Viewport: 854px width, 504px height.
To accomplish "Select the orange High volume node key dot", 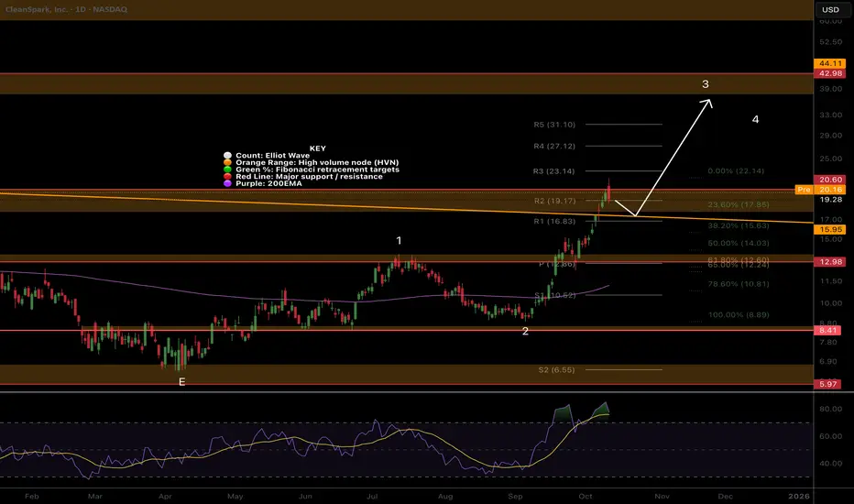I will click(227, 162).
